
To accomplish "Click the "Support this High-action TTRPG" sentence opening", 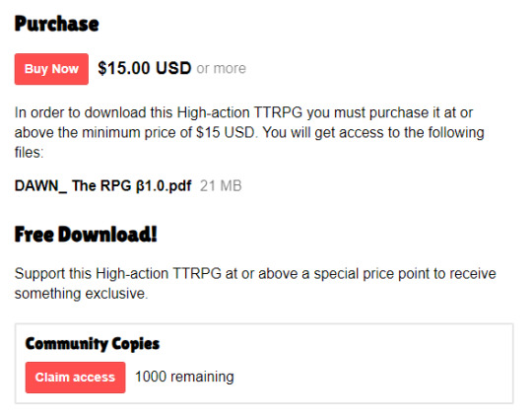I will 118,273.
